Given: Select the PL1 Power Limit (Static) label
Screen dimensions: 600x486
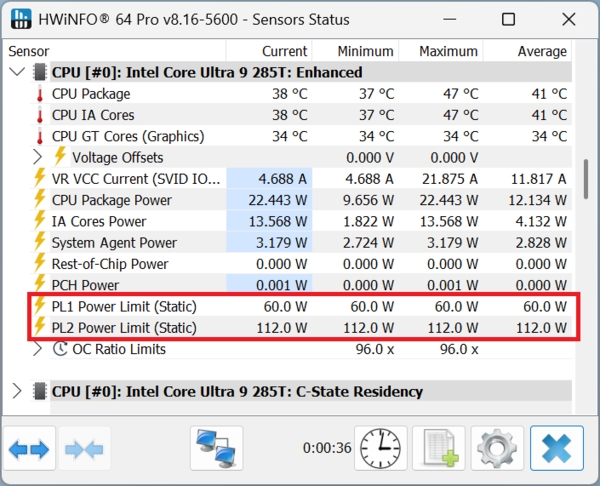Looking at the screenshot, I should pyautogui.click(x=124, y=307).
